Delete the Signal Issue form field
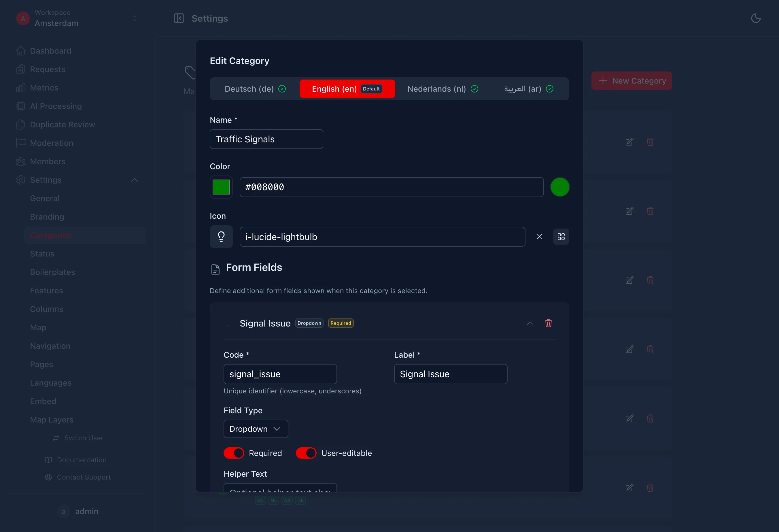 click(x=549, y=323)
